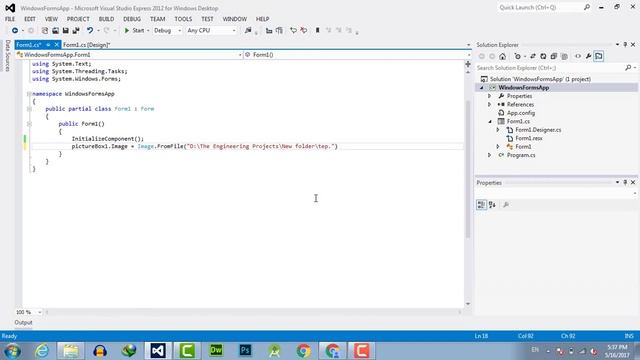Collapse the Form1 class code block
The height and width of the screenshot is (360, 640).
tap(29, 109)
